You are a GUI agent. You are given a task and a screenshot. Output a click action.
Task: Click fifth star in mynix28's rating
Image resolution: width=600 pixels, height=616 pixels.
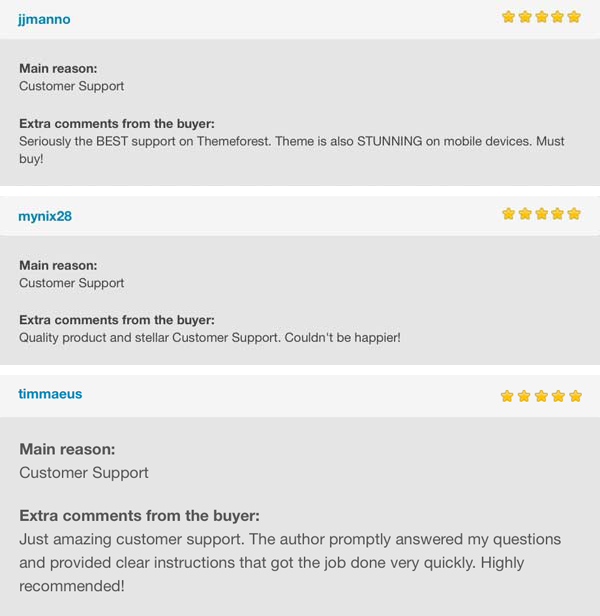click(574, 214)
